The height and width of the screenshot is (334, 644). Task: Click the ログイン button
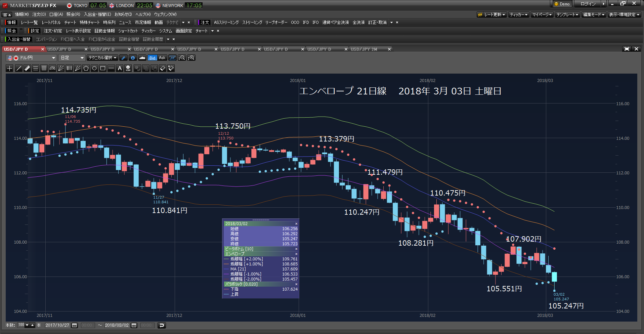588,4
